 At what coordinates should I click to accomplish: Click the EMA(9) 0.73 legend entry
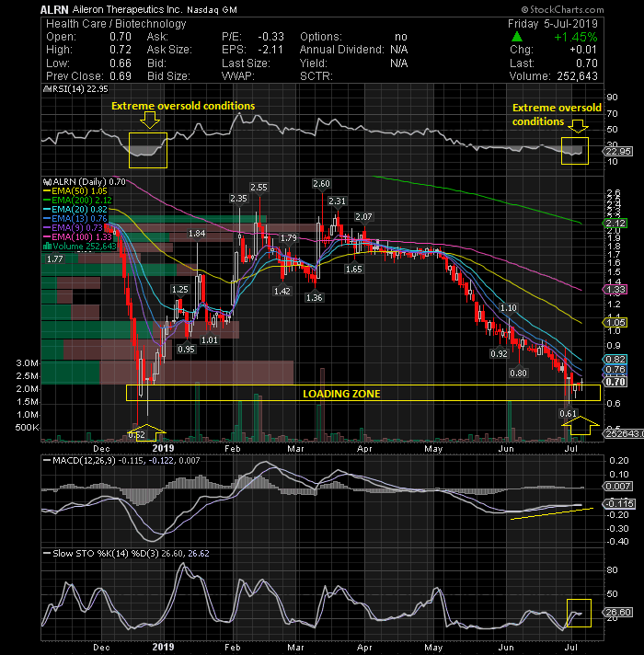click(73, 228)
